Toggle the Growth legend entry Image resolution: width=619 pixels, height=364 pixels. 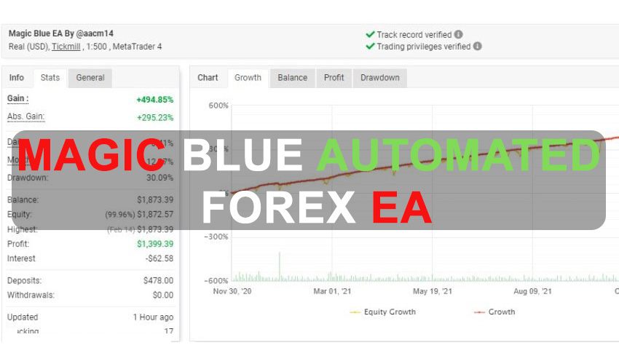click(494, 312)
